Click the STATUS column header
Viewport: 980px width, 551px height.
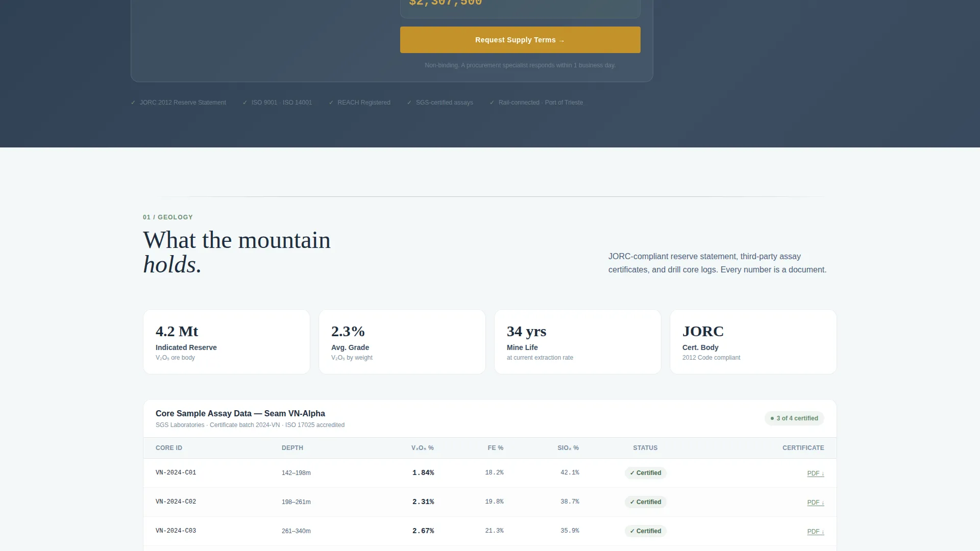click(x=645, y=448)
